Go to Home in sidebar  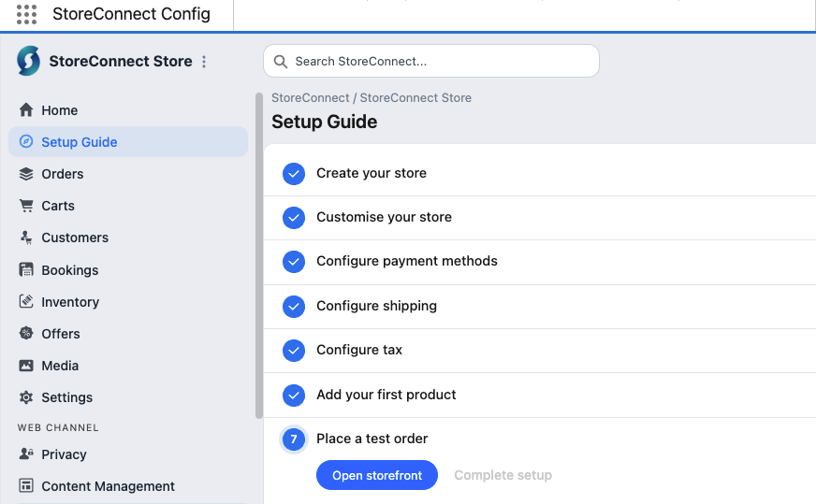coord(128,110)
